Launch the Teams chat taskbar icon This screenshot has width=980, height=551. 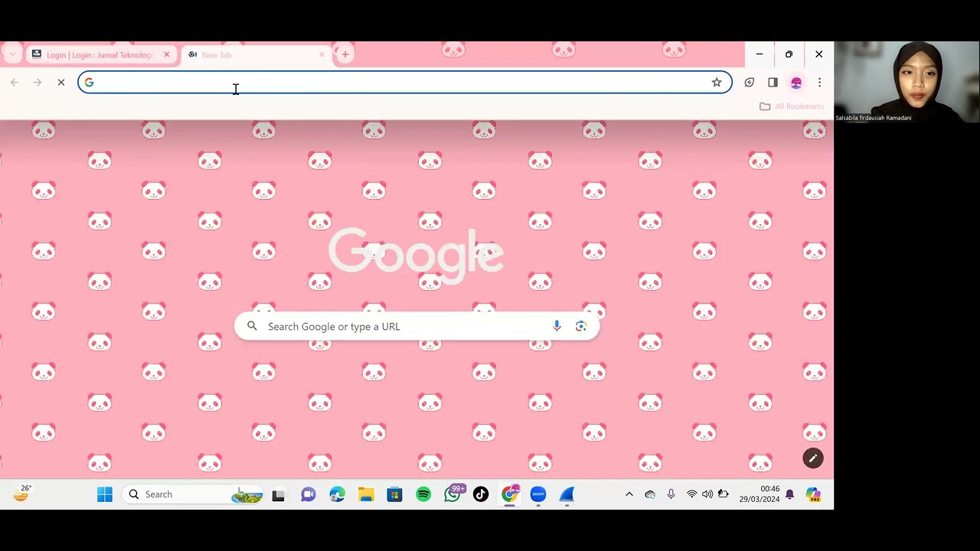pyautogui.click(x=308, y=494)
